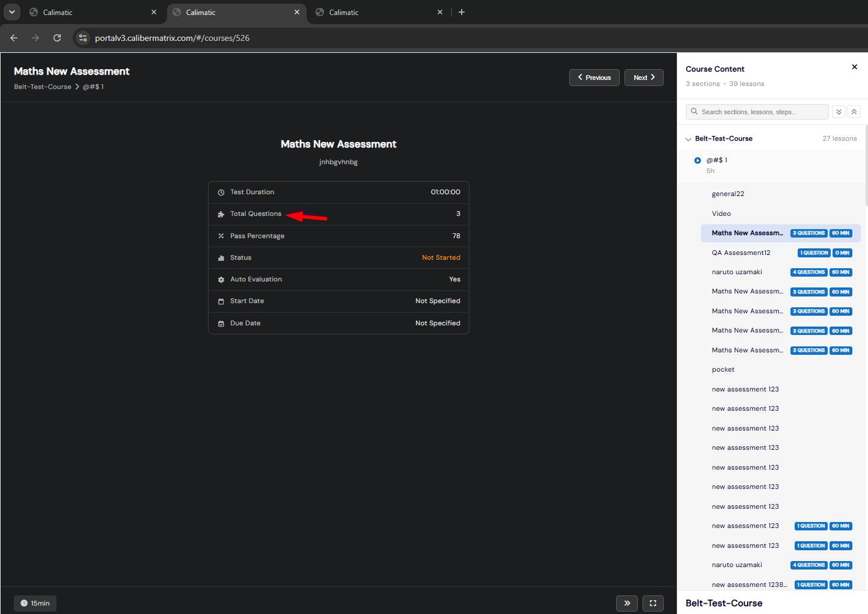
Task: Toggle fullscreen mode icon
Action: tap(653, 603)
